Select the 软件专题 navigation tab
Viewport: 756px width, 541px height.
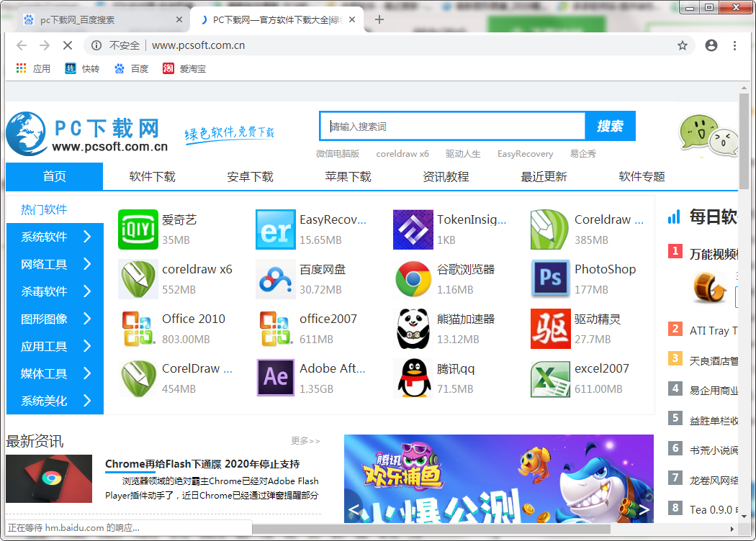click(642, 176)
